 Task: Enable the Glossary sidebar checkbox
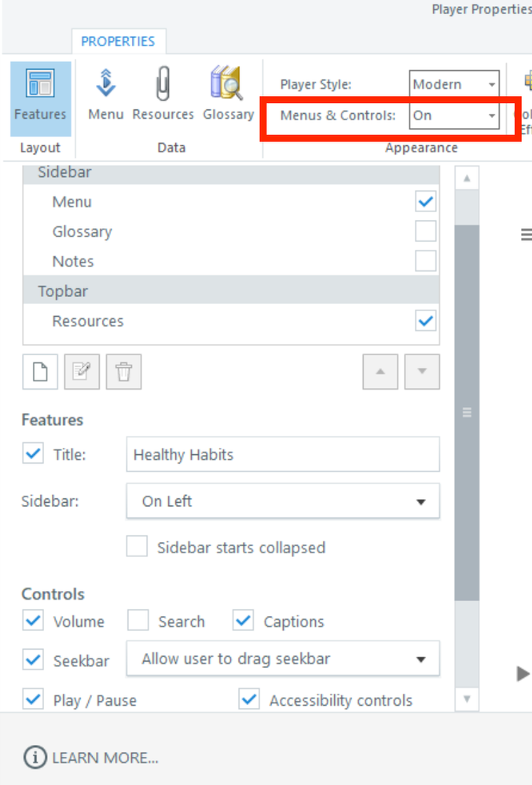[426, 231]
